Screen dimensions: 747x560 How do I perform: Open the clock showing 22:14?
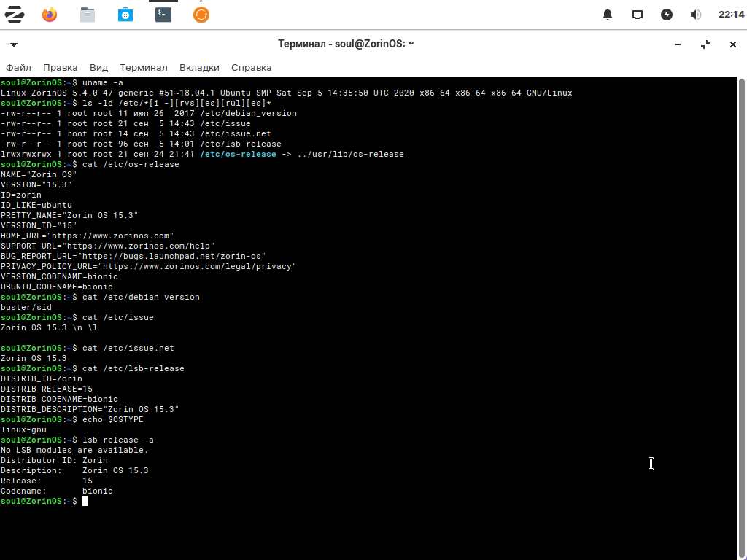pyautogui.click(x=731, y=15)
